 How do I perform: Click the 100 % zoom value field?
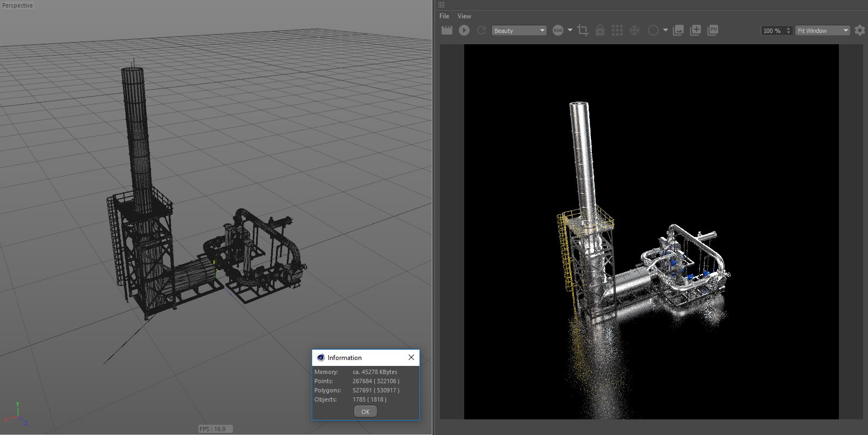773,31
